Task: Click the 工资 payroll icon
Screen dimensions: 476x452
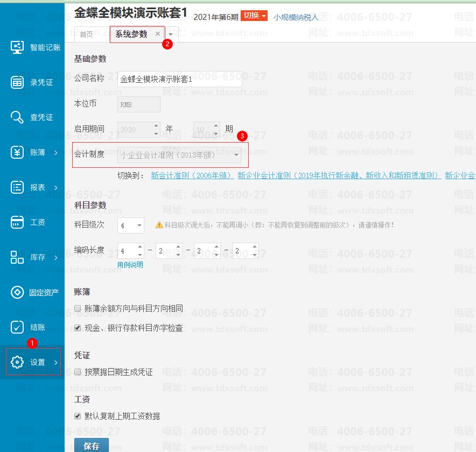Action: [18, 222]
